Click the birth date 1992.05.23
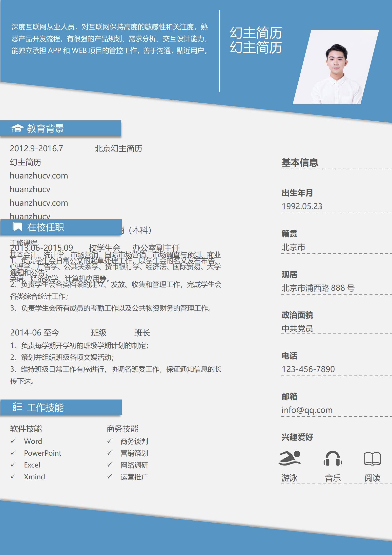 click(302, 206)
